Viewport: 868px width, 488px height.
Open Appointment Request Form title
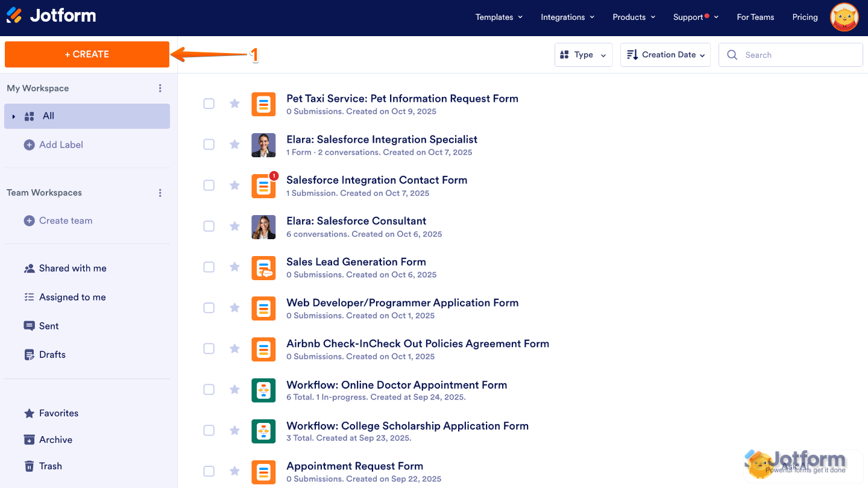[354, 466]
